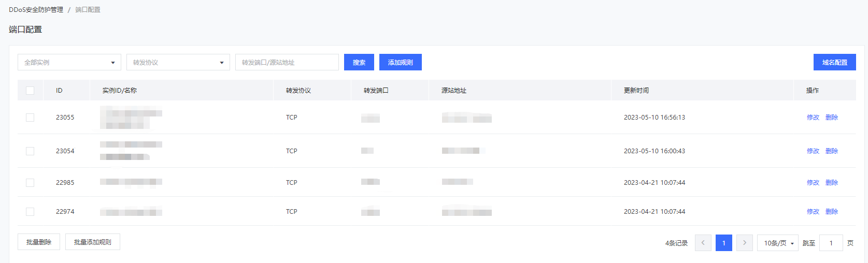Image resolution: width=868 pixels, height=263 pixels.
Task: Click 修改 for rule 22985
Action: click(x=813, y=183)
